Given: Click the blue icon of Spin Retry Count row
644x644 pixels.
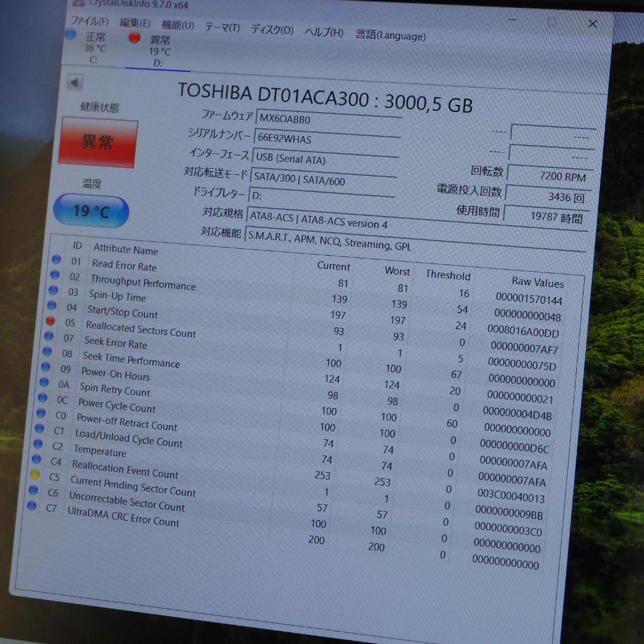Looking at the screenshot, I should 44,382.
